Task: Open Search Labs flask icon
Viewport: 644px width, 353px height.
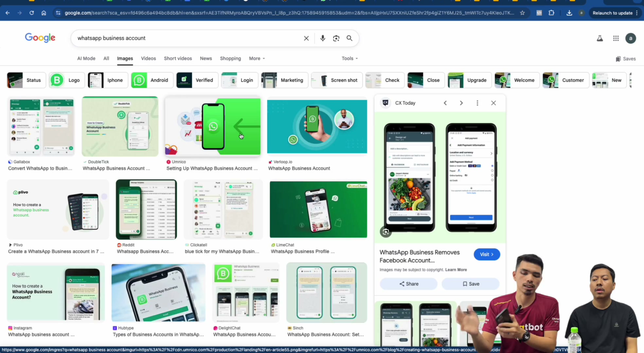Action: [599, 38]
